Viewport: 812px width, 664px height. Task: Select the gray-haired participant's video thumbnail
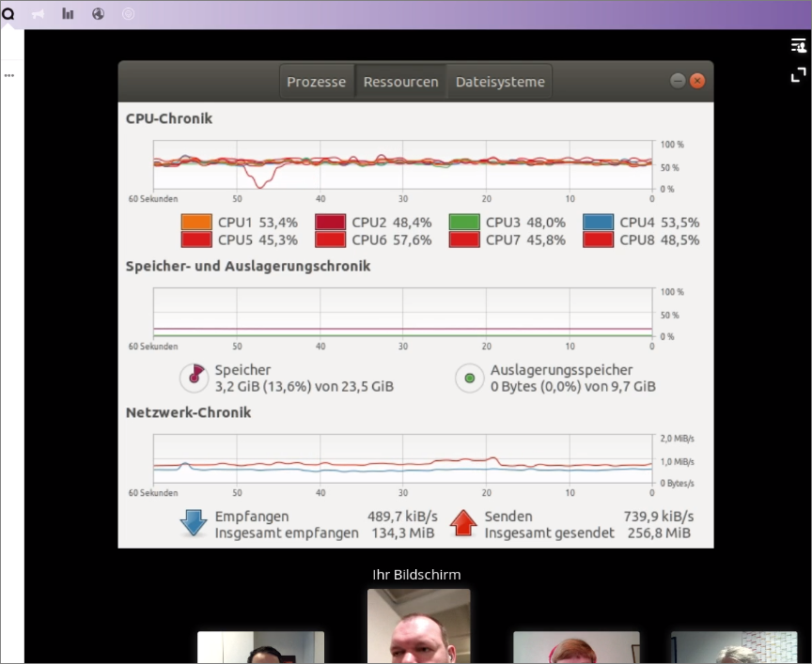pyautogui.click(x=734, y=647)
